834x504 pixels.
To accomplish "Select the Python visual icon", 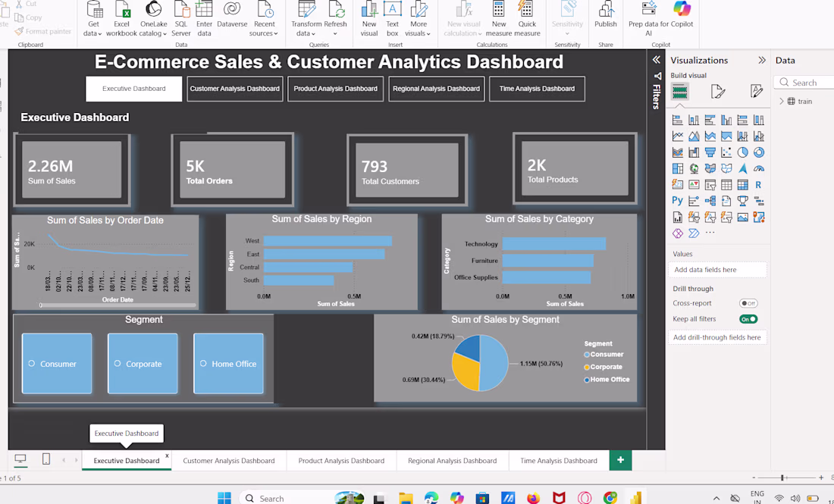I will pyautogui.click(x=678, y=201).
